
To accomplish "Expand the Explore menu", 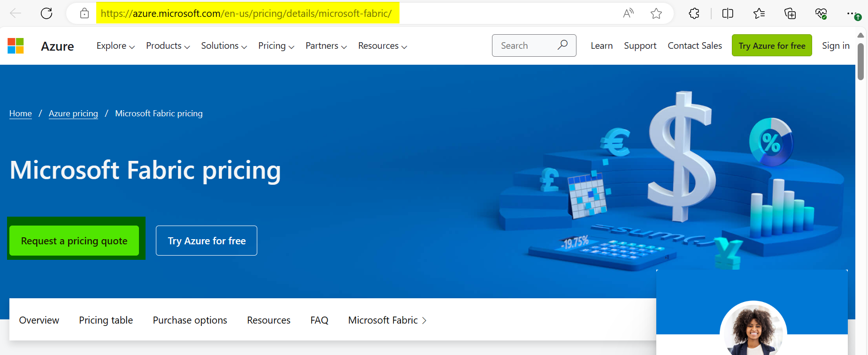I will point(115,45).
